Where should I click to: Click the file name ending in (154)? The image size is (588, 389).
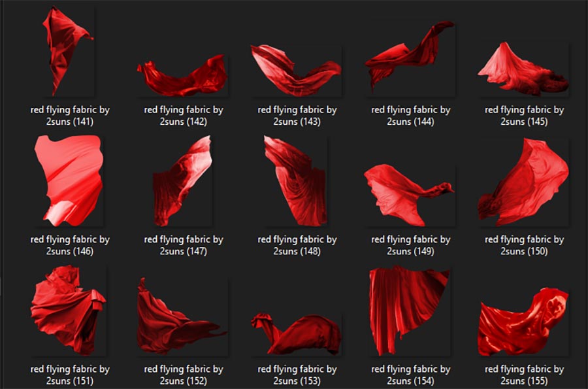[411, 375]
